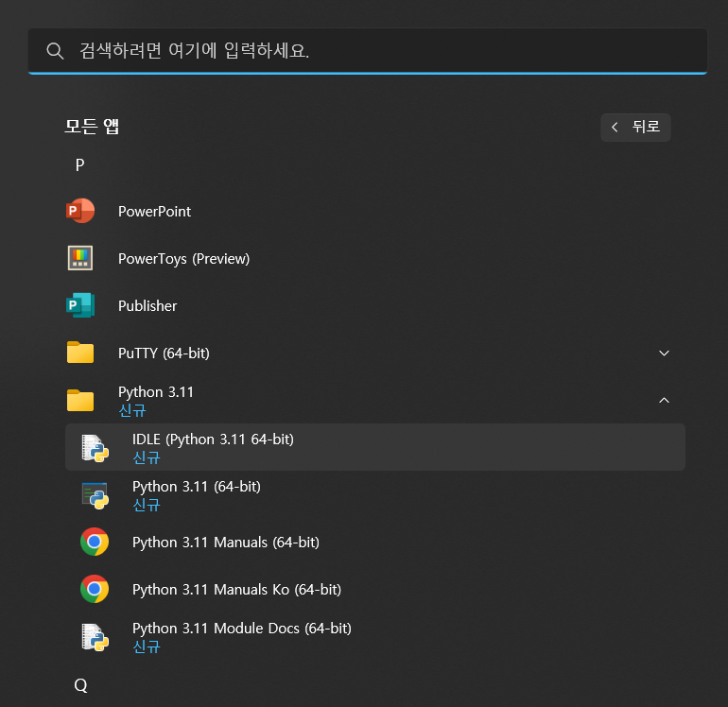Click the PowerToys (Preview) icon

[80, 258]
